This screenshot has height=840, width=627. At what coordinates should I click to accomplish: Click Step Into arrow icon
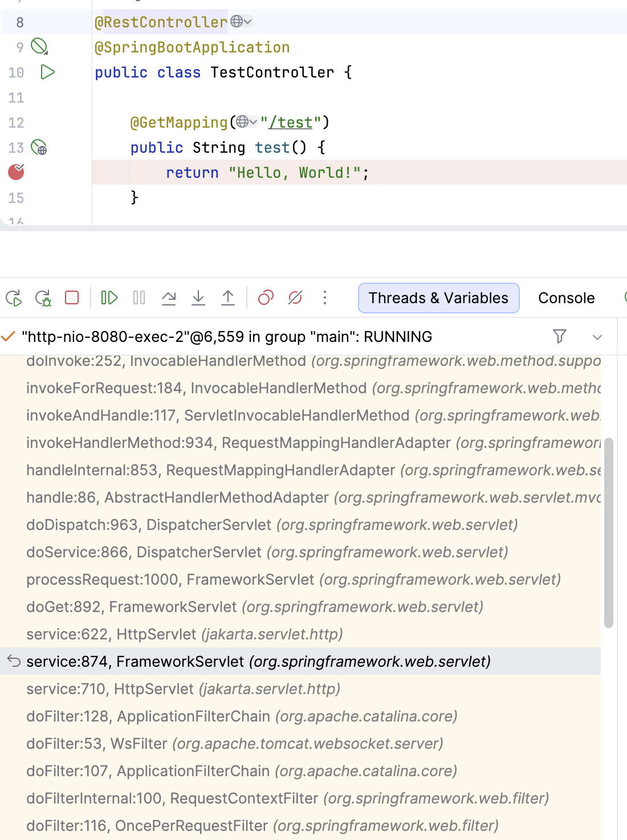198,298
